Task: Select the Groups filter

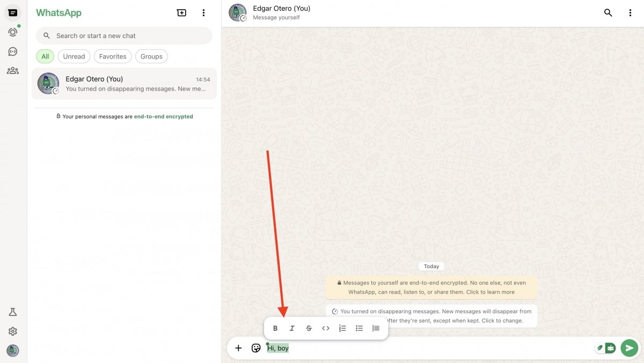Action: [x=151, y=56]
